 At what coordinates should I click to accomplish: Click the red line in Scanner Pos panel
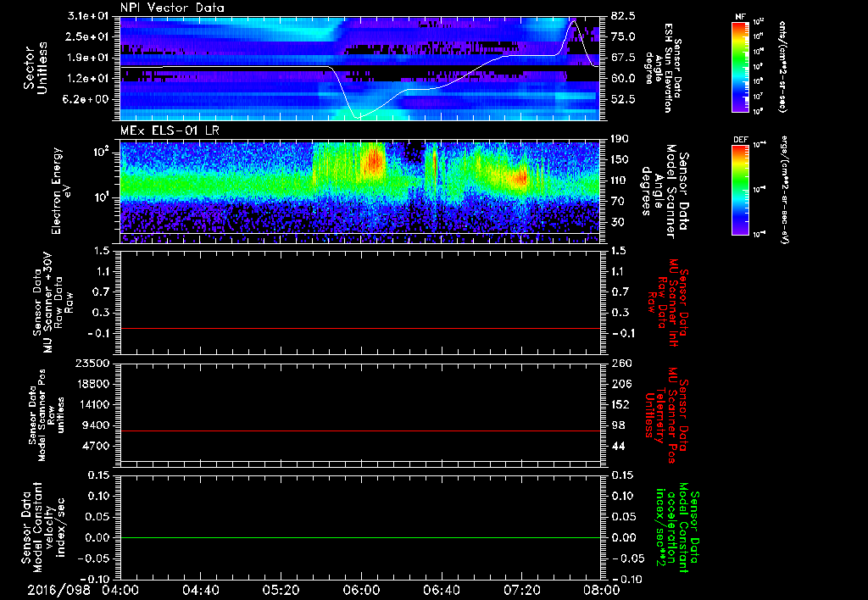point(359,431)
